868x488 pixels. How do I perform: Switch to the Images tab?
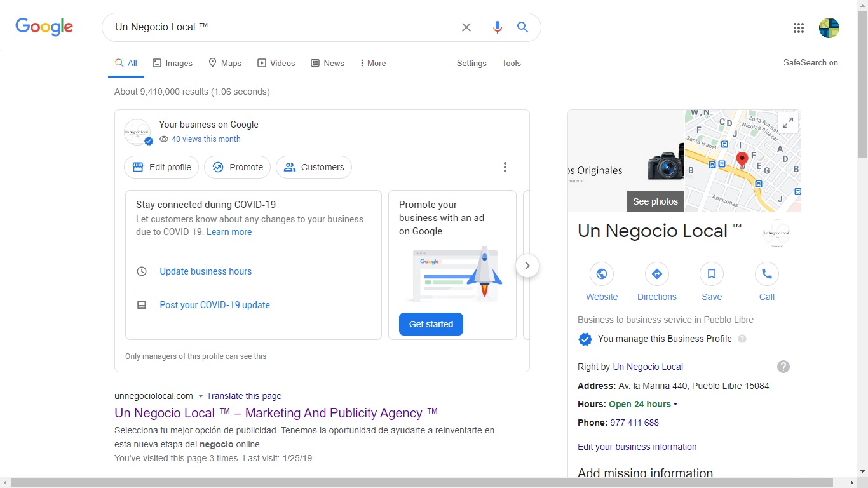click(x=172, y=63)
